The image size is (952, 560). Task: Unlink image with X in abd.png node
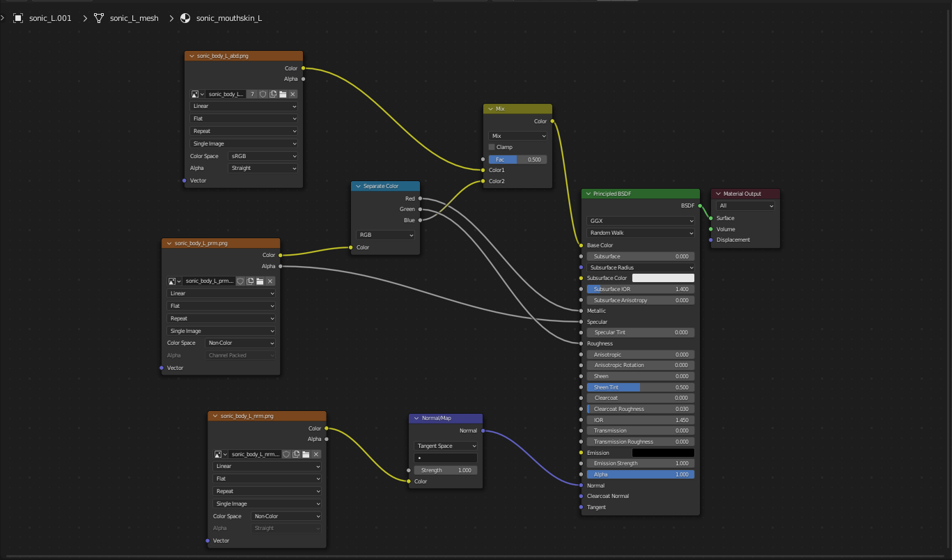(293, 94)
